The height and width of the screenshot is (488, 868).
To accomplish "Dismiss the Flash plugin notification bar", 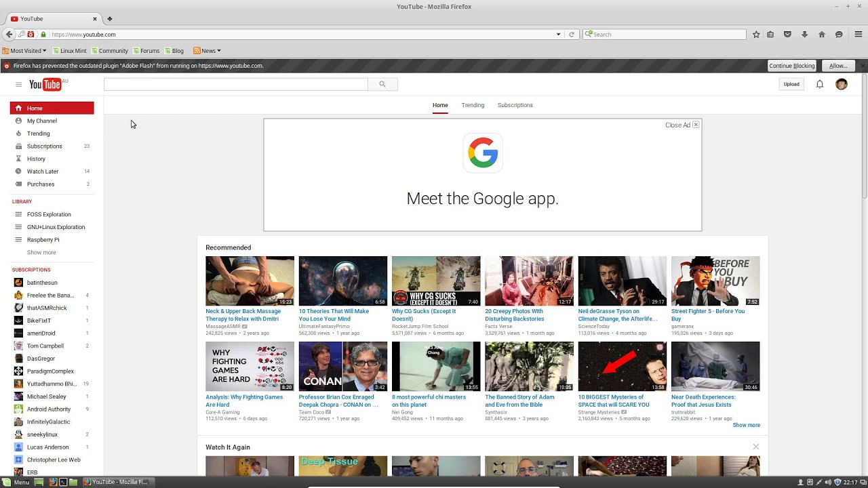I will pos(863,66).
